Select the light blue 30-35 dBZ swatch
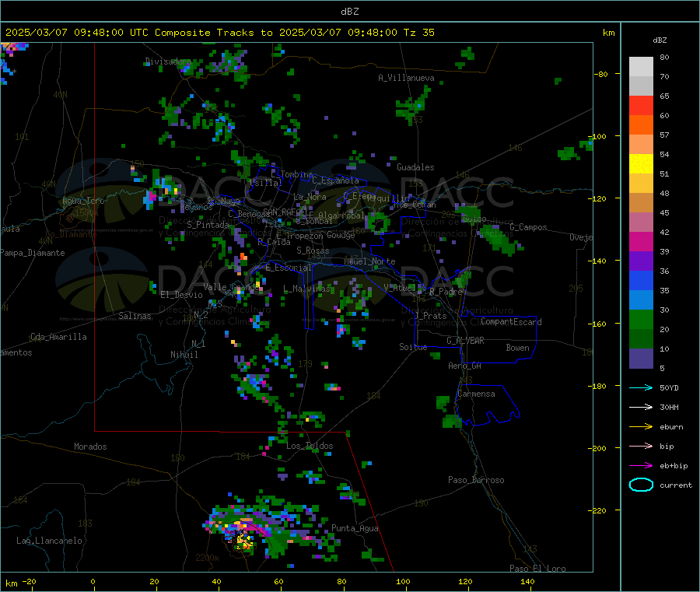This screenshot has height=592, width=700. [x=641, y=300]
